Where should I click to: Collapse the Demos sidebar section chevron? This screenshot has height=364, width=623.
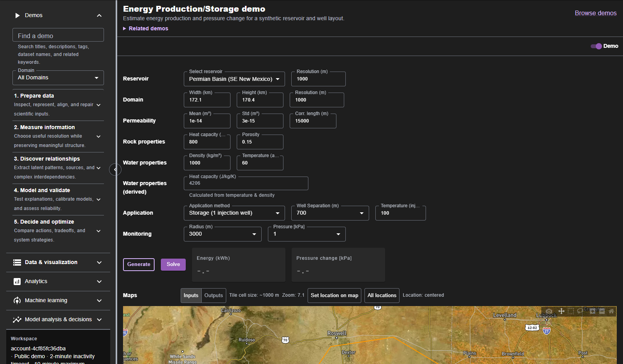(x=99, y=16)
